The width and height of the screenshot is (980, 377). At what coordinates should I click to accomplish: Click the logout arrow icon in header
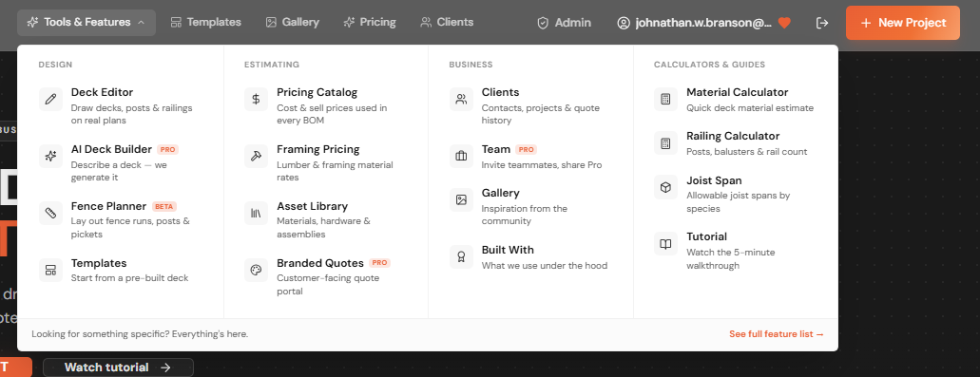click(822, 23)
